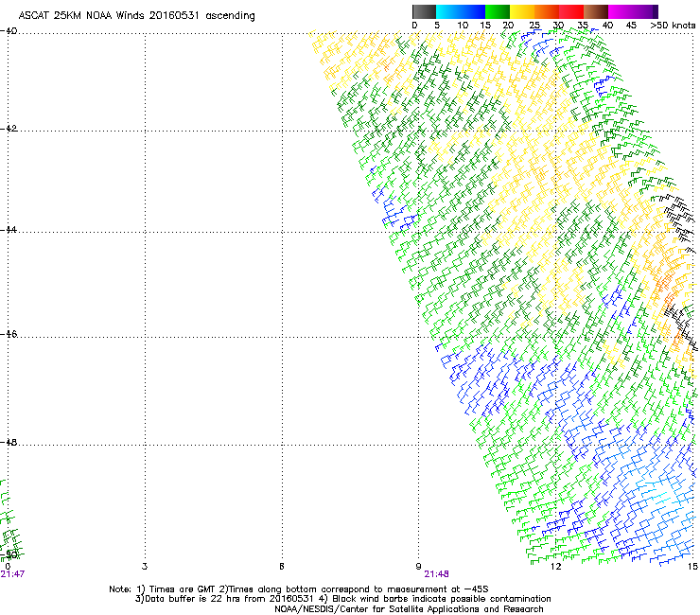Screen dimensions: 700x615
Task: Click the red 30-35 knots legend segment
Action: coord(571,11)
